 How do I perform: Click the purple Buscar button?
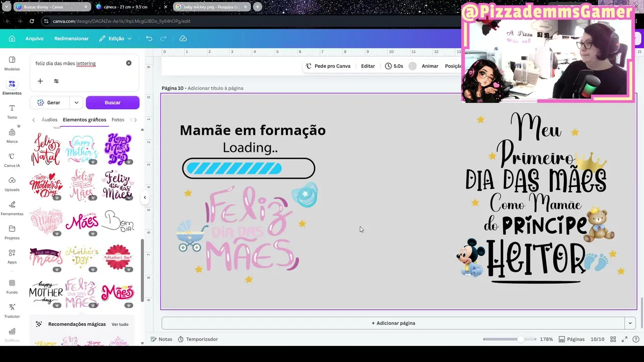(113, 103)
